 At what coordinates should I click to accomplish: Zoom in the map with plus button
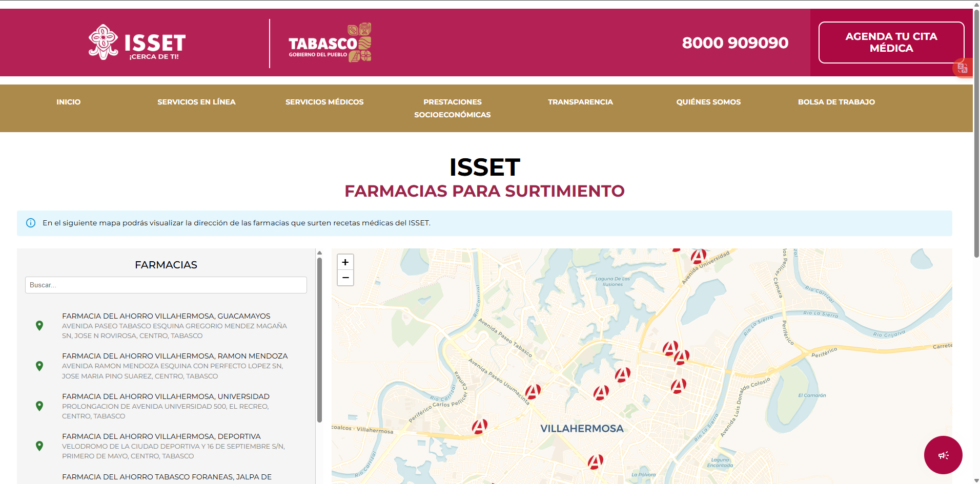click(x=345, y=262)
